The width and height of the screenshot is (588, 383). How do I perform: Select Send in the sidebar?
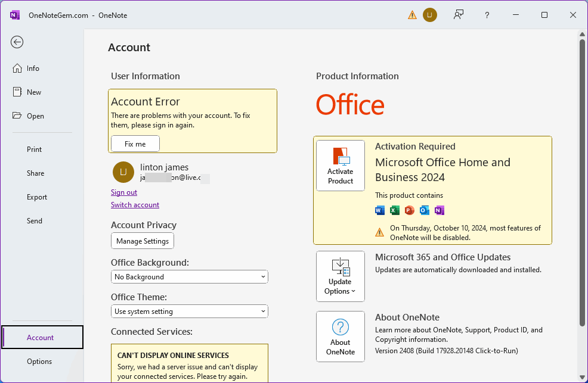point(42,221)
